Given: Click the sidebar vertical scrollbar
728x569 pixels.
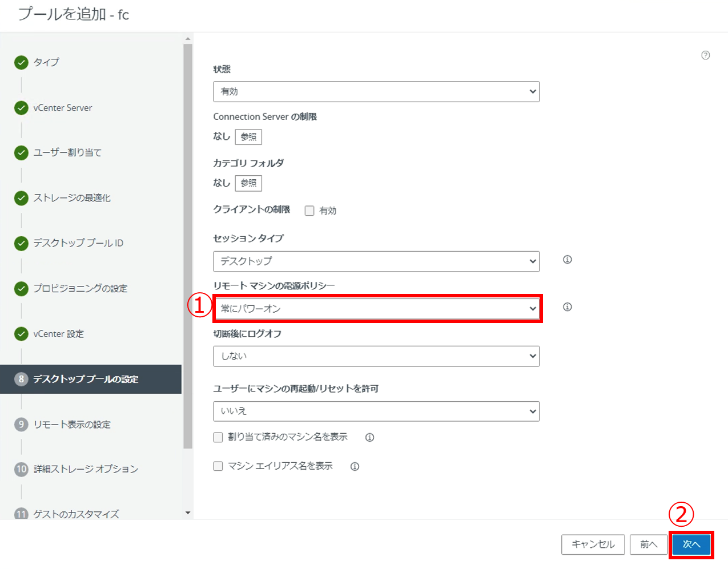Looking at the screenshot, I should click(188, 245).
